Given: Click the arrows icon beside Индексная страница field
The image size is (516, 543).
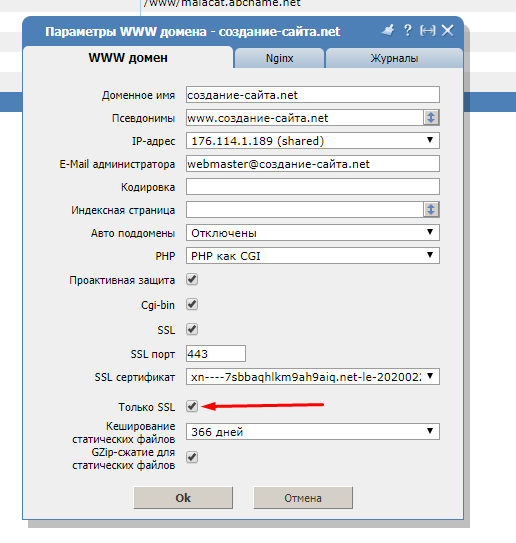Looking at the screenshot, I should pos(431,210).
